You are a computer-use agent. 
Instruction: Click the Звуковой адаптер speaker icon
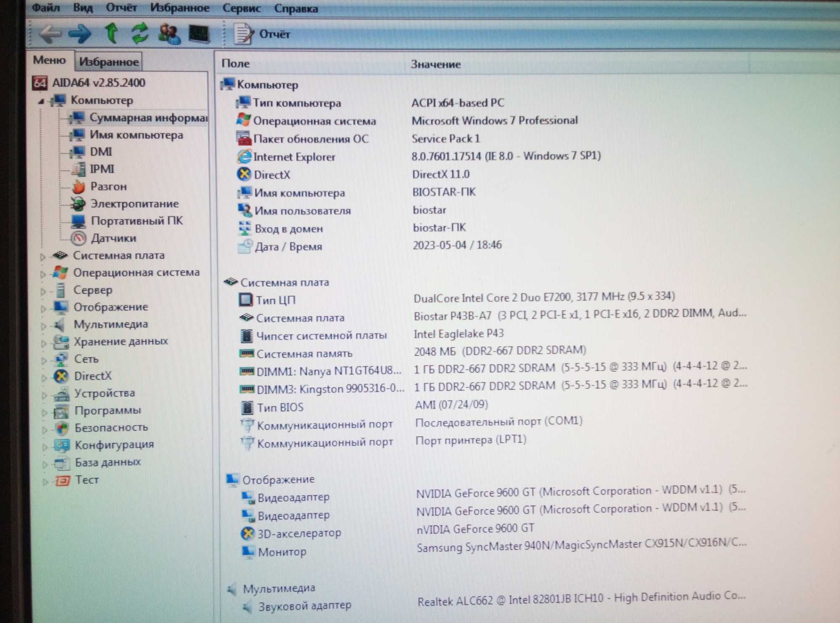(x=248, y=606)
